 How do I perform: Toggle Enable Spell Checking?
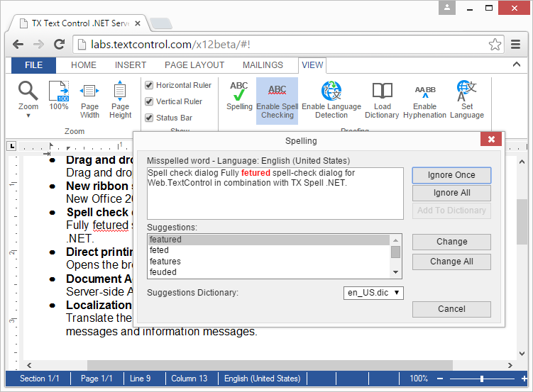[277, 100]
